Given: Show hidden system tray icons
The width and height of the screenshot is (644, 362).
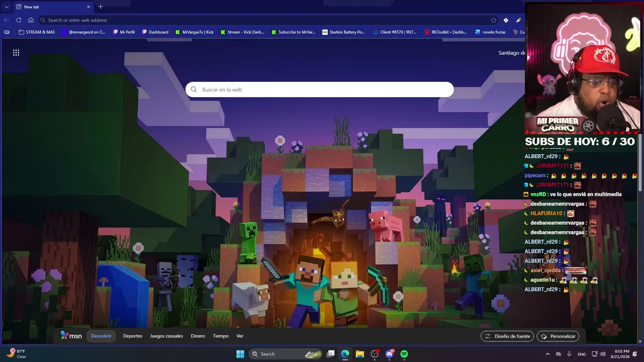Looking at the screenshot, I should click(x=547, y=354).
